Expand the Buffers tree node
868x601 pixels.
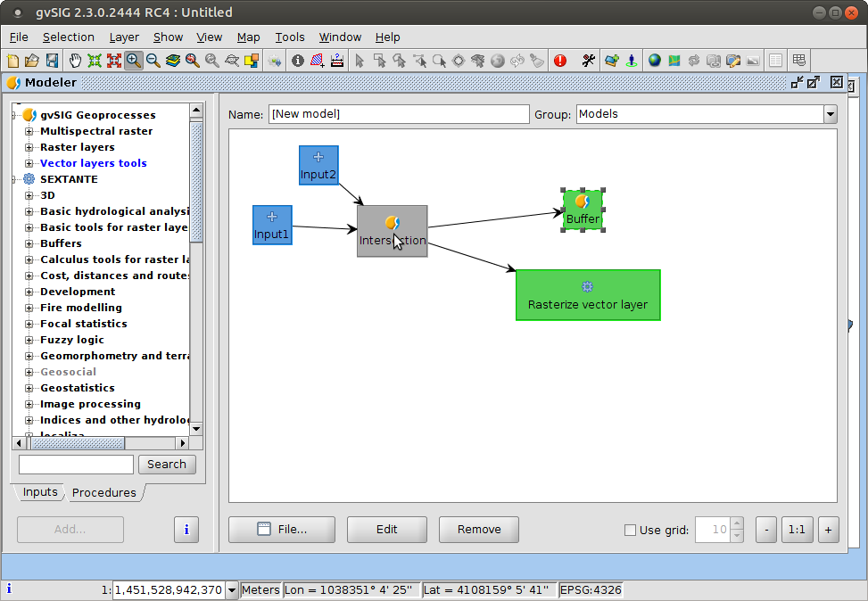click(x=29, y=243)
